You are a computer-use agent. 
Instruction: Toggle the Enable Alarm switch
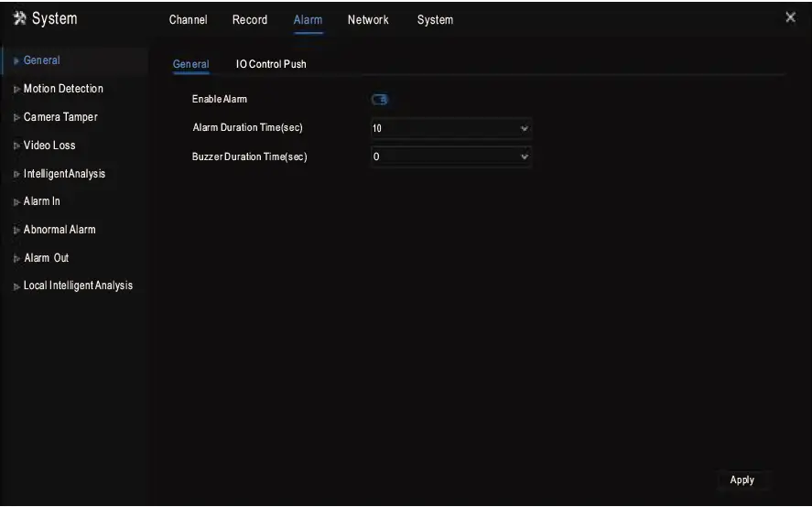(380, 100)
